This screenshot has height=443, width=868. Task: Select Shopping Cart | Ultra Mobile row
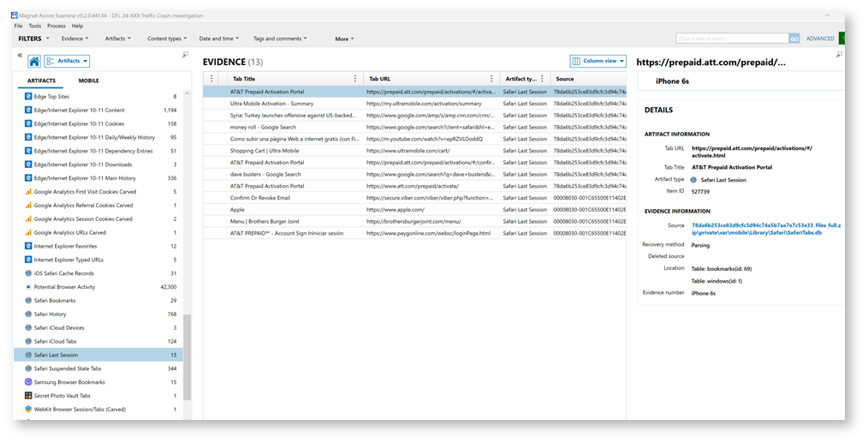tap(414, 151)
